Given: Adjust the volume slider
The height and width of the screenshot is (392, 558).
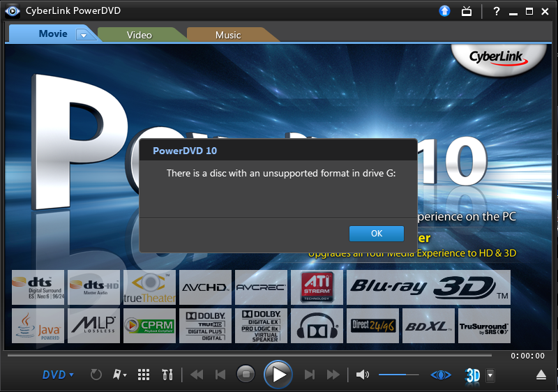Looking at the screenshot, I should [398, 375].
